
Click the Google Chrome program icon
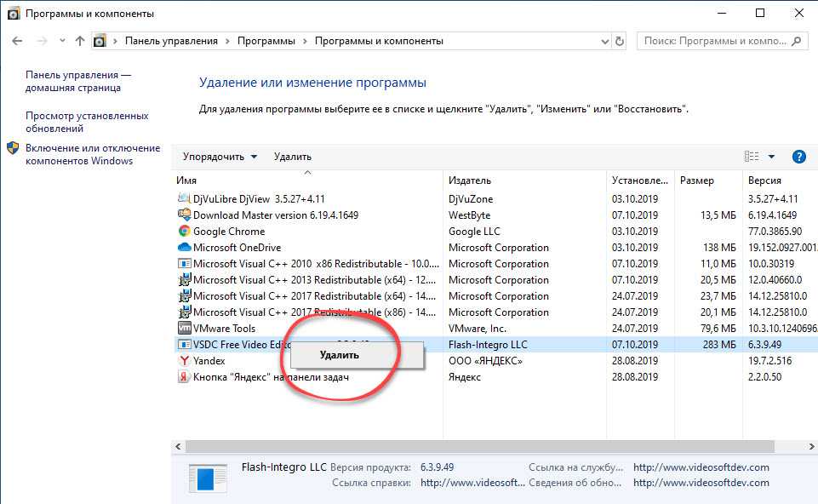click(x=184, y=232)
